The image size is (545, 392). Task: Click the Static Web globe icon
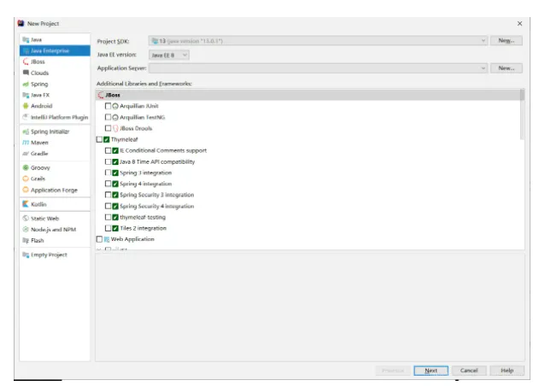click(26, 219)
